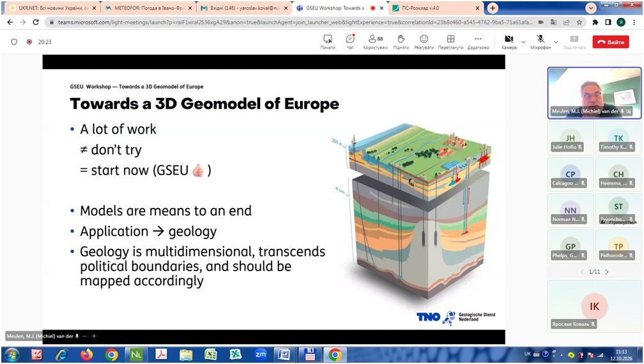Open the reactions (Реагувати) menu
The height and width of the screenshot is (364, 644).
coord(424,42)
